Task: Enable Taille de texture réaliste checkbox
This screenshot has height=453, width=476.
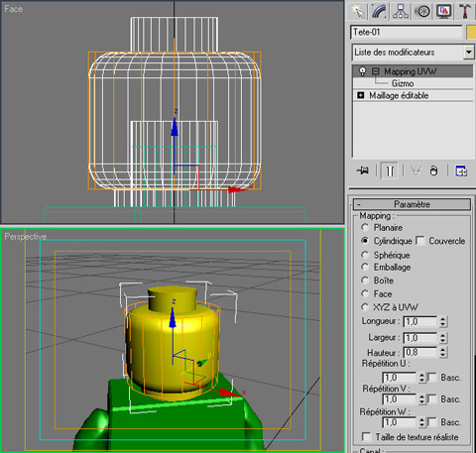Action: [366, 437]
